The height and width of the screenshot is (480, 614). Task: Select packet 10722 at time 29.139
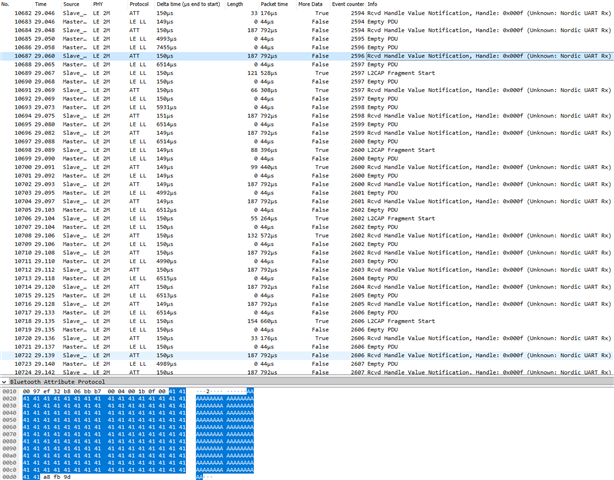307,355
